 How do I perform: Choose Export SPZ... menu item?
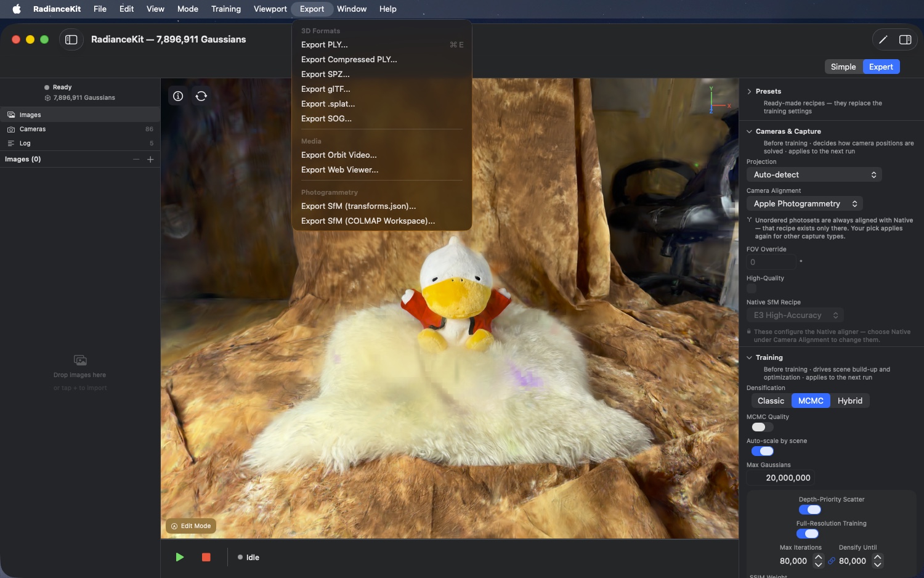coord(382,74)
